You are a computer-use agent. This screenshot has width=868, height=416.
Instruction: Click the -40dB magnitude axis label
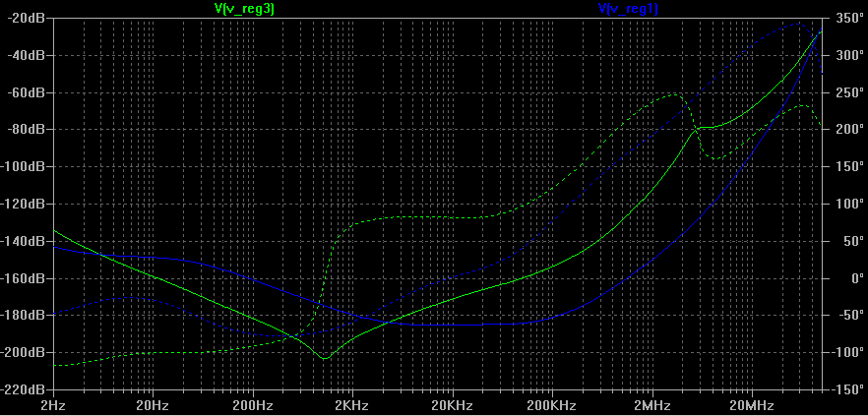point(26,55)
